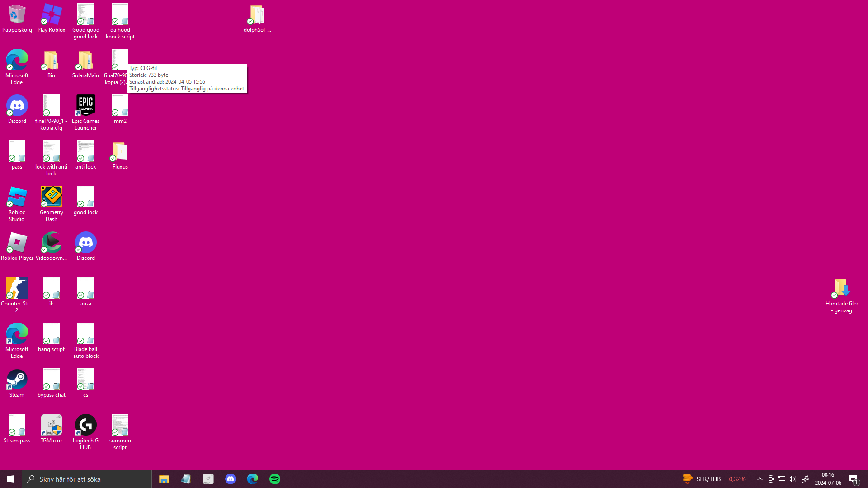
Task: Select the Steam desktop shortcut
Action: click(17, 384)
